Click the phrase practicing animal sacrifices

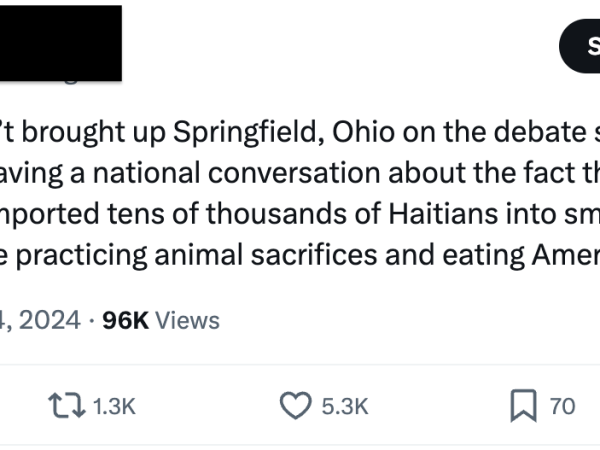[x=196, y=256]
